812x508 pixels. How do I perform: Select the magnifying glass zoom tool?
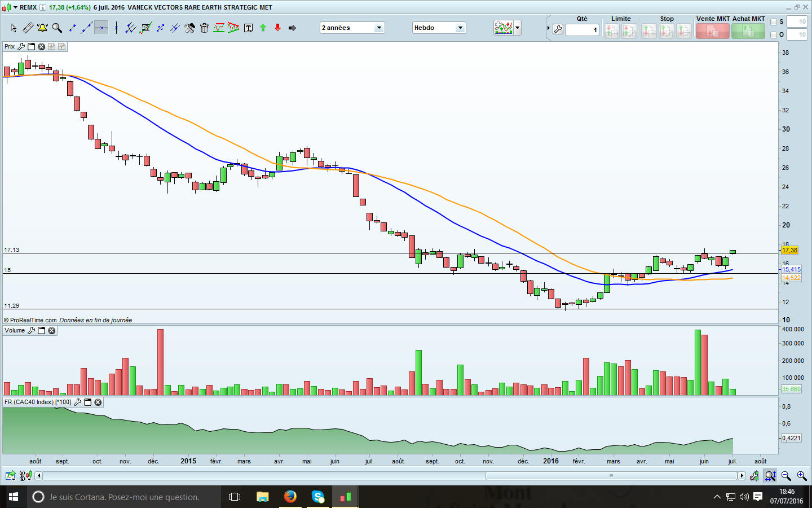tap(57, 28)
